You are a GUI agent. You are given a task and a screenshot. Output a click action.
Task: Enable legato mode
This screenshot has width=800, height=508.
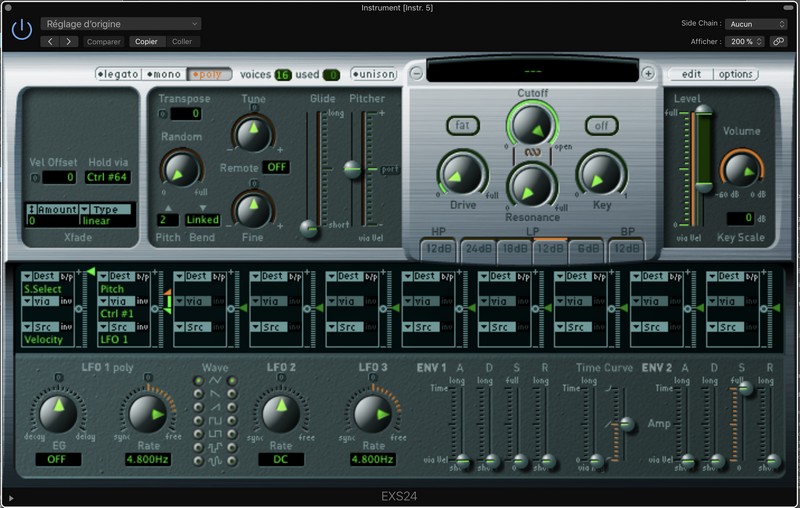pyautogui.click(x=119, y=74)
